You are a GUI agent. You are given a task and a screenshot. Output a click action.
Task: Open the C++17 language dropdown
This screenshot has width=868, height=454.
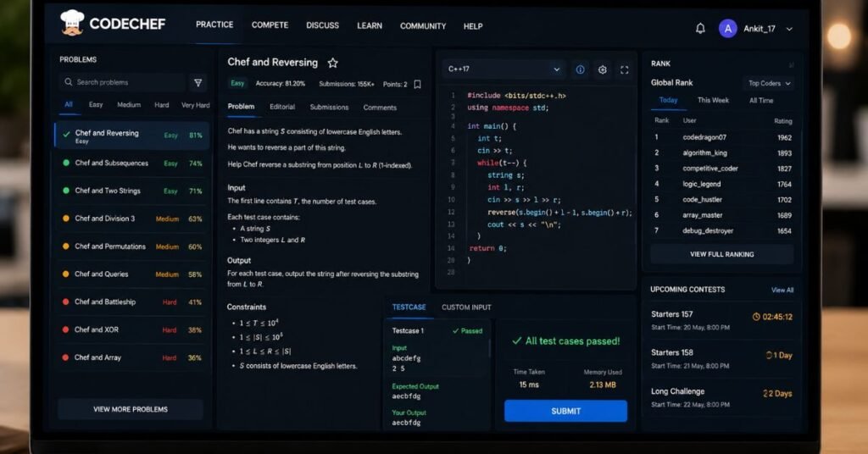click(x=504, y=69)
